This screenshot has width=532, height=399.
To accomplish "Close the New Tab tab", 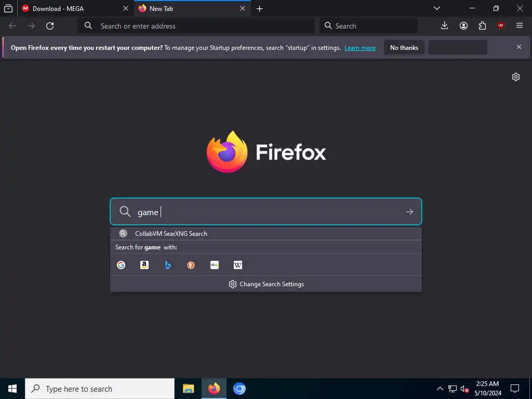I will point(243,8).
